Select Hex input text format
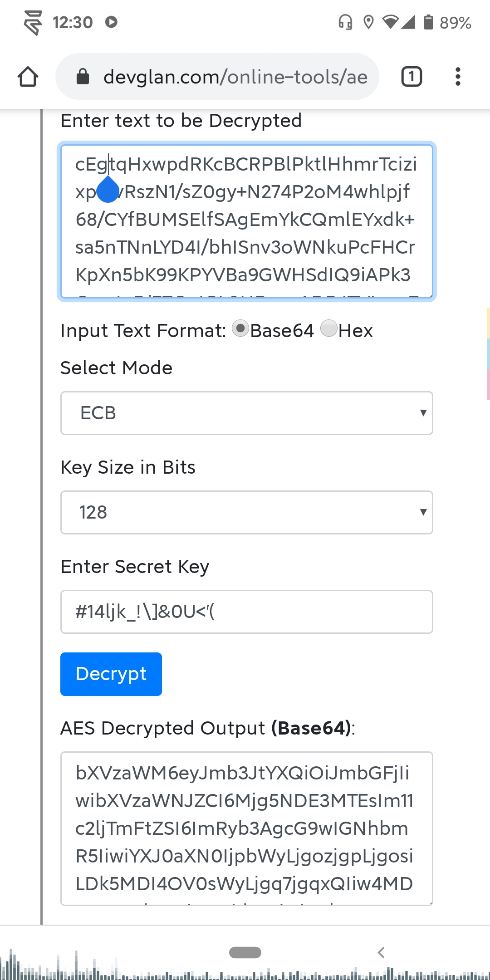490x980 pixels. coord(329,328)
